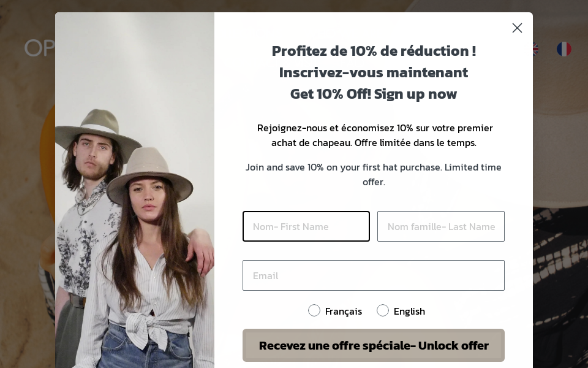
Task: Click the Join and save 10% text
Action: (x=374, y=174)
